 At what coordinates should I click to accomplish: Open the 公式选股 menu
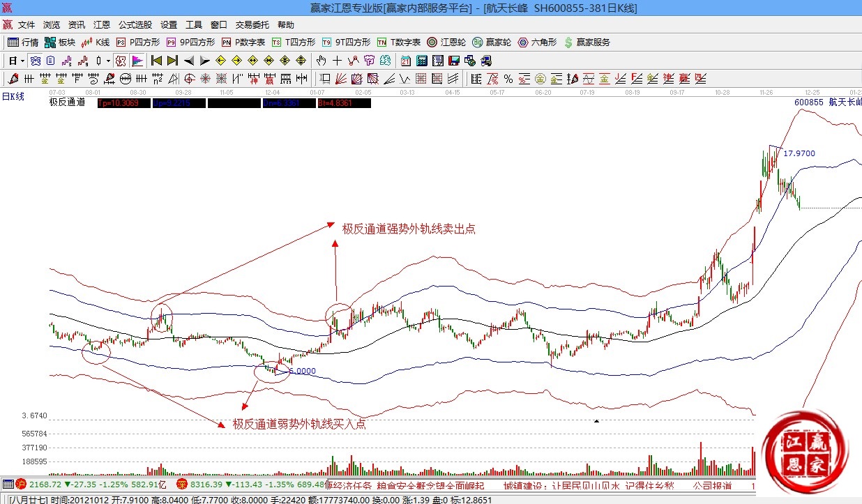click(135, 24)
